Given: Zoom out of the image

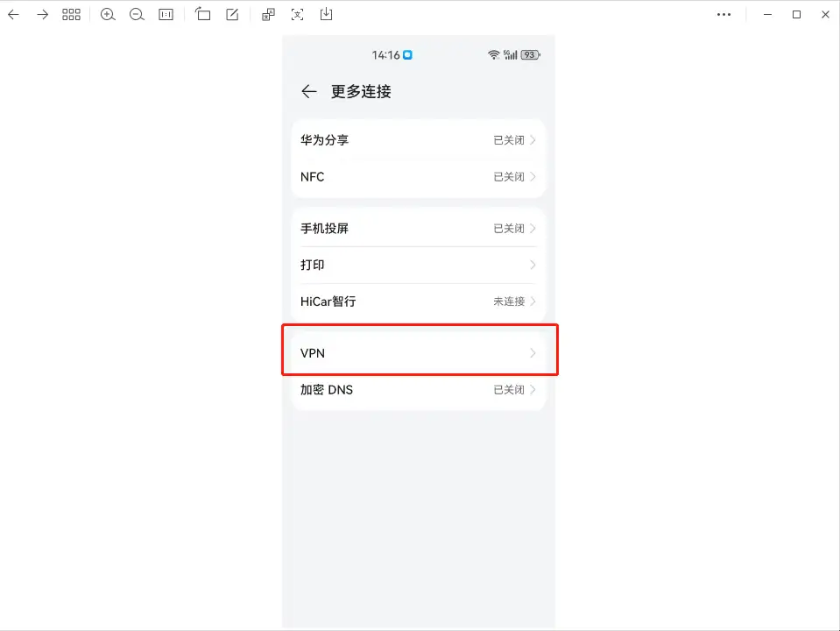Looking at the screenshot, I should point(137,15).
